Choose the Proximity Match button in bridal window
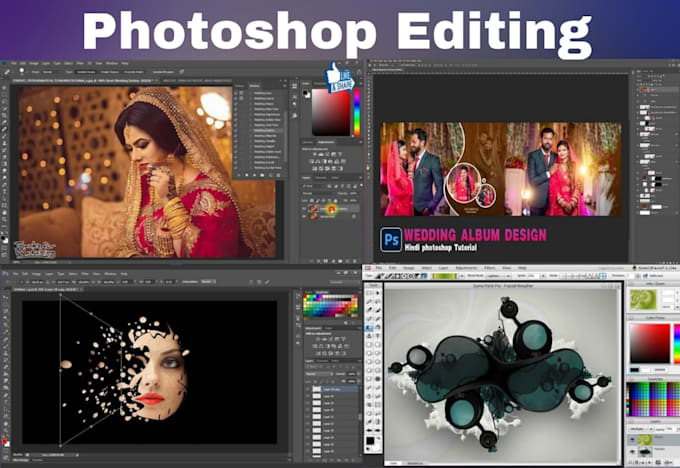The width and height of the screenshot is (680, 468). point(134,72)
